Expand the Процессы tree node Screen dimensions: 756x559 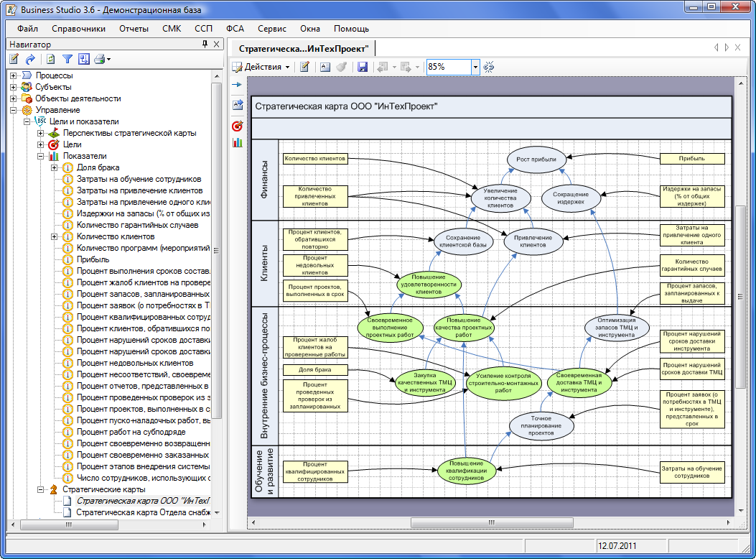point(14,75)
